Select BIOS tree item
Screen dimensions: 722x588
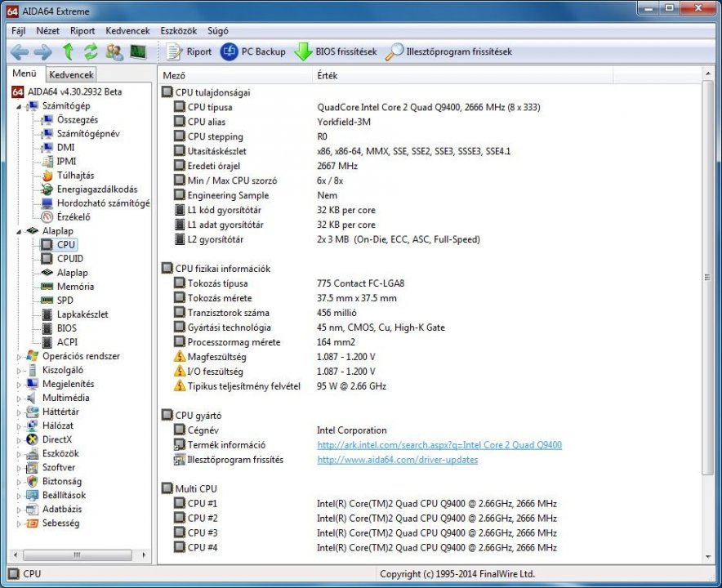coord(67,328)
